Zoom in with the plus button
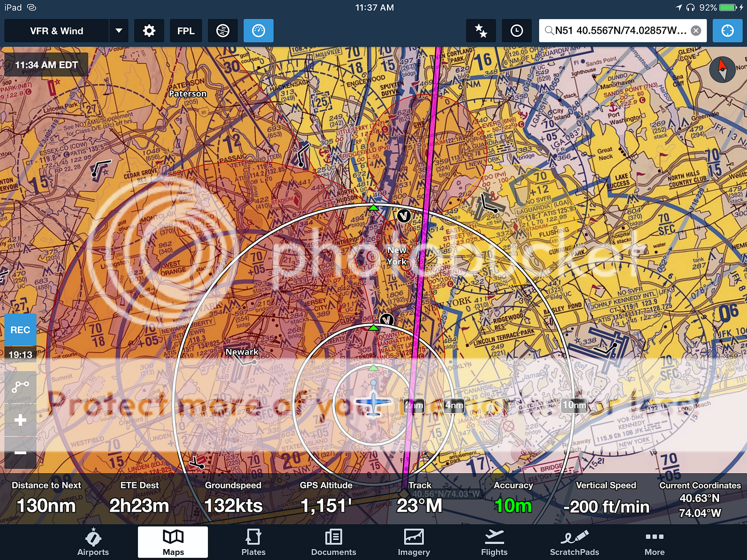Screen dimensions: 747x560 point(20,420)
